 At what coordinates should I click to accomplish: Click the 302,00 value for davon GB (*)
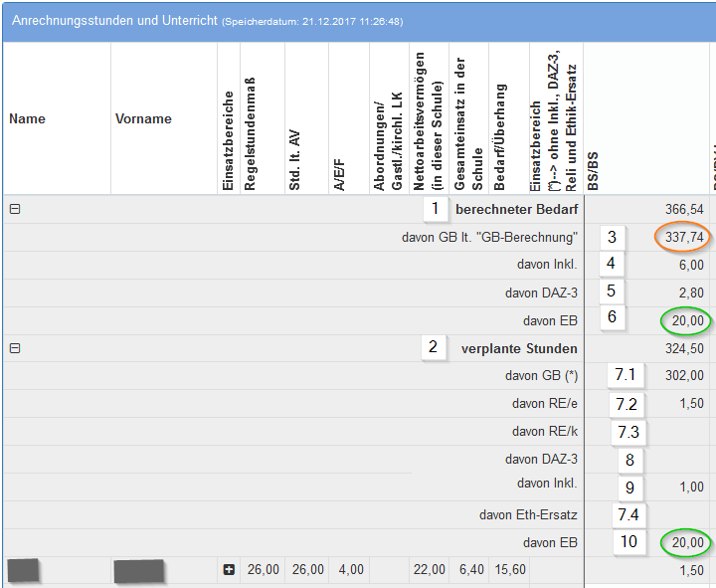(x=684, y=376)
